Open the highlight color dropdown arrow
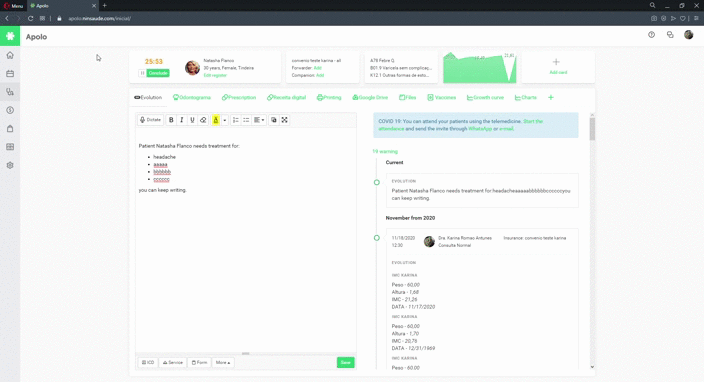Image resolution: width=704 pixels, height=382 pixels. click(224, 120)
